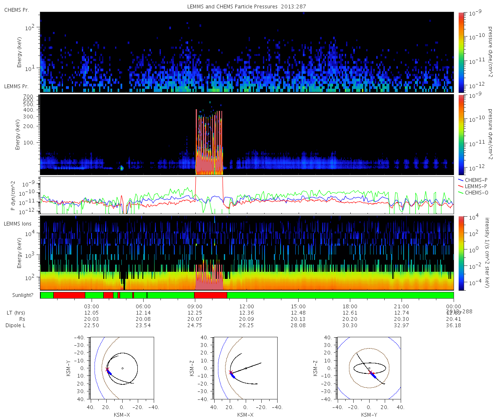504x420 pixels.
Task: Click the 09:00 time axis label
Action: (195, 306)
